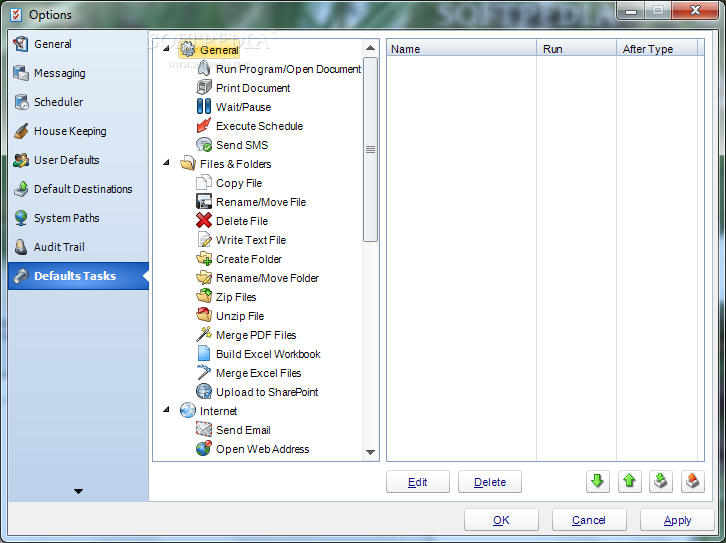The image size is (726, 543).
Task: Open the System Paths page
Action: click(78, 218)
